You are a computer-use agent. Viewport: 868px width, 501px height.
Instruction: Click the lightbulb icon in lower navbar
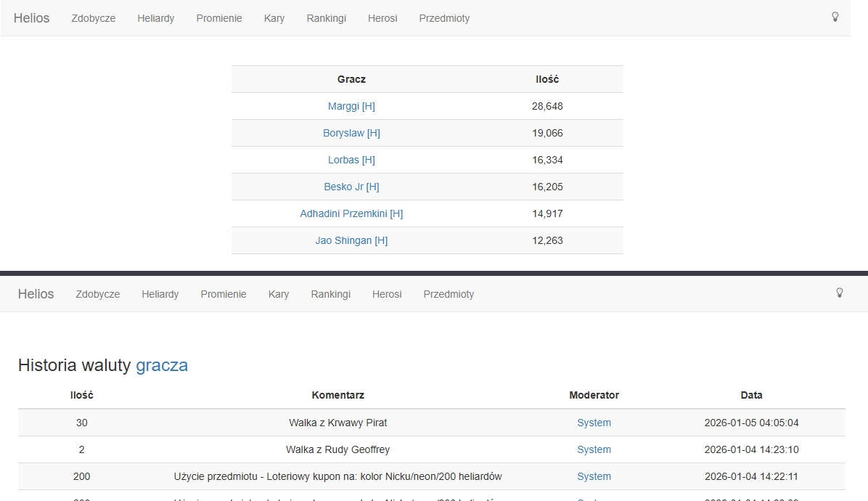coord(839,293)
